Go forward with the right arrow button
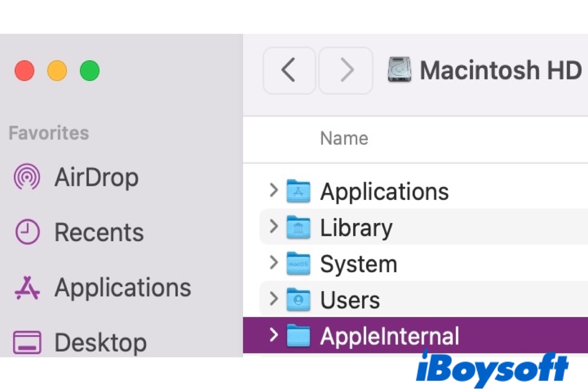This screenshot has height=392, width=588. pyautogui.click(x=346, y=70)
